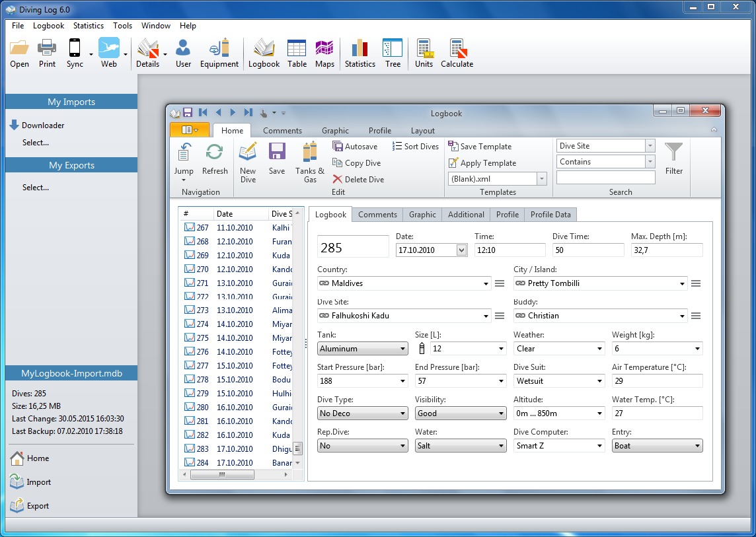
Task: Click the empty Search text field
Action: click(605, 178)
